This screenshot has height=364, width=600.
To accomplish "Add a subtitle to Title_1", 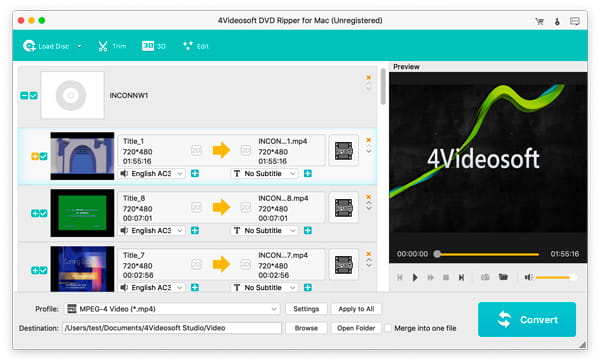I will (x=308, y=173).
